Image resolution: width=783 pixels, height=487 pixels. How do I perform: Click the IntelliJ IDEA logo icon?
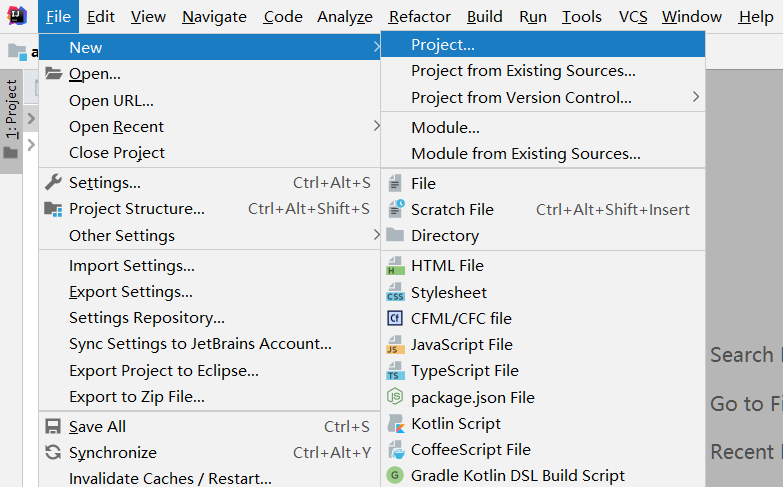click(x=17, y=16)
